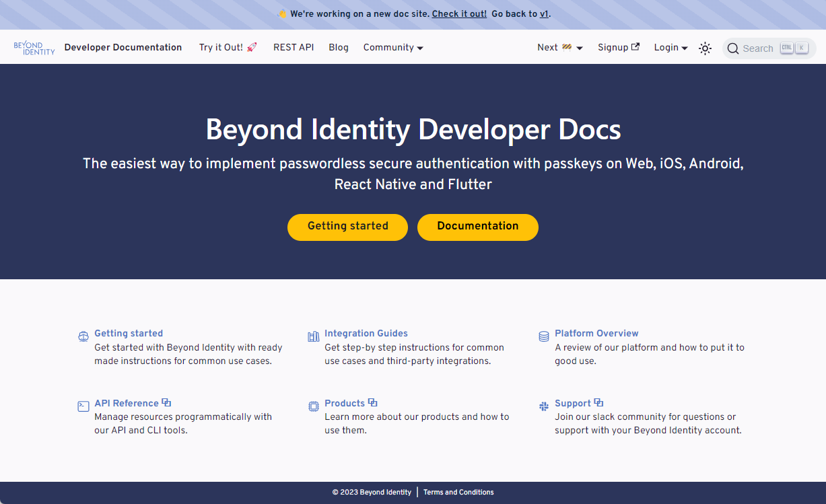Click the yellow Getting started button
The image size is (826, 504).
click(x=347, y=227)
